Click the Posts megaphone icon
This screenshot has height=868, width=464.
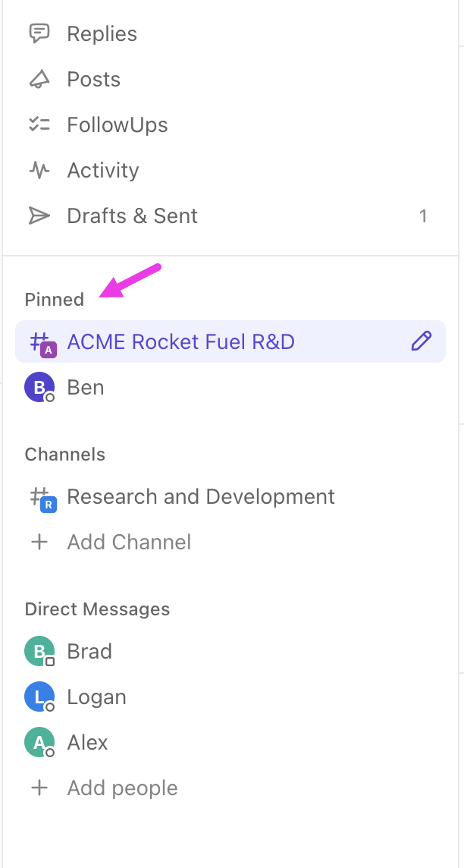(39, 79)
